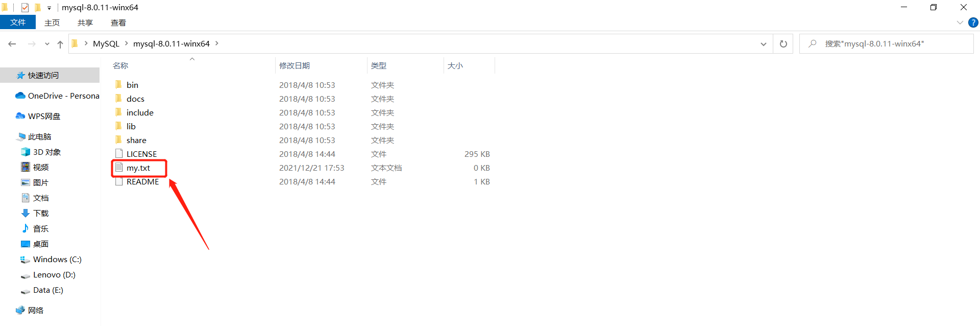
Task: Click the Back navigation arrow
Action: pyautogui.click(x=12, y=44)
